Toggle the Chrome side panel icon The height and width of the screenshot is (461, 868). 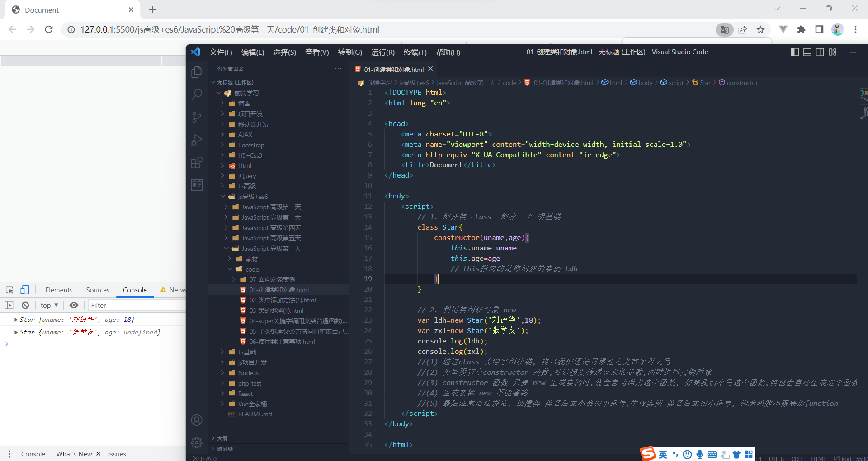tap(819, 29)
